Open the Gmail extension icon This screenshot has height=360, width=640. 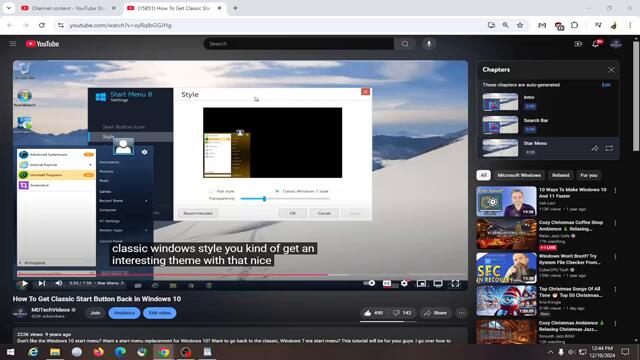tap(542, 25)
